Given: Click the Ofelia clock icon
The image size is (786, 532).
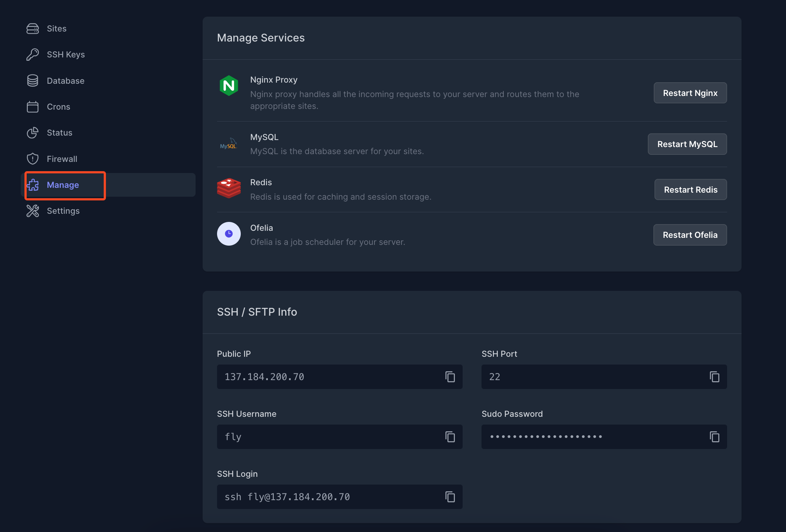Looking at the screenshot, I should (229, 234).
